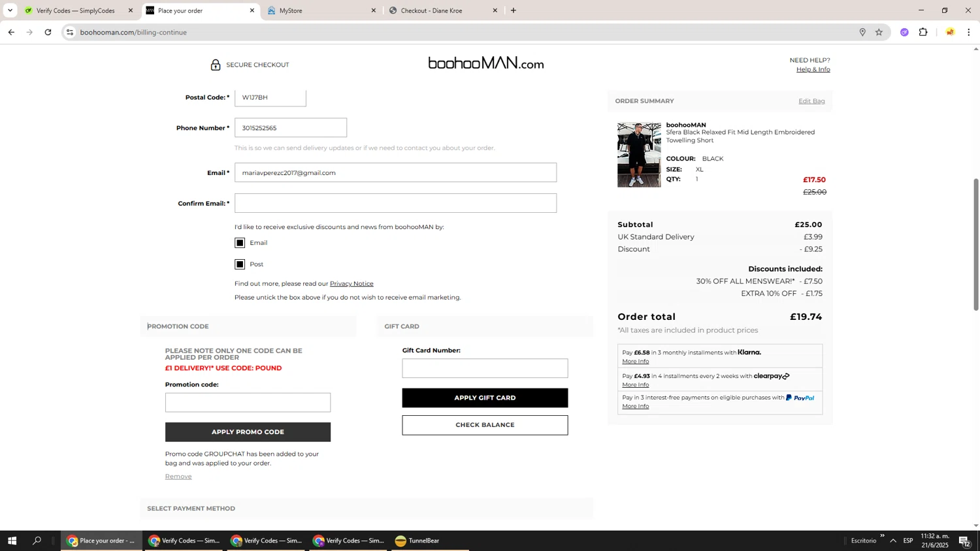Screen dimensions: 980x551
Task: Click the location pin icon in address bar
Action: coord(862,32)
